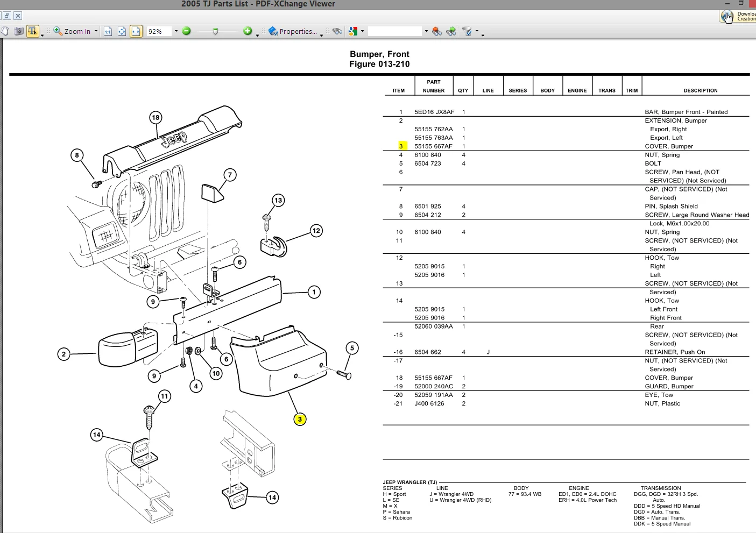
Task: Click part number 55155 763AA
Action: pyautogui.click(x=434, y=138)
